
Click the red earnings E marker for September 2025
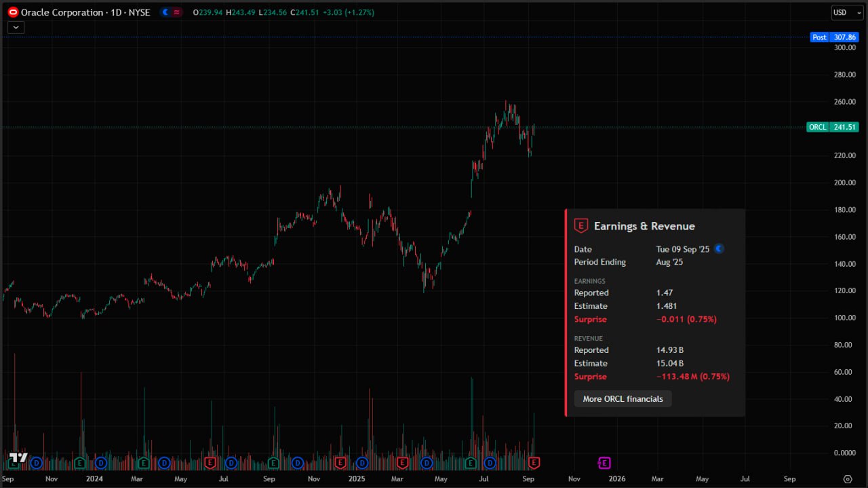point(534,463)
